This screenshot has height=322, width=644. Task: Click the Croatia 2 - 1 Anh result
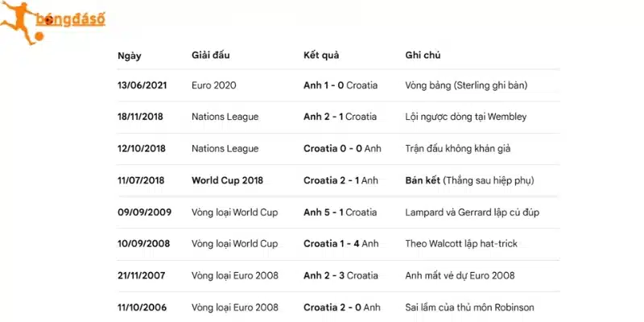(x=341, y=180)
